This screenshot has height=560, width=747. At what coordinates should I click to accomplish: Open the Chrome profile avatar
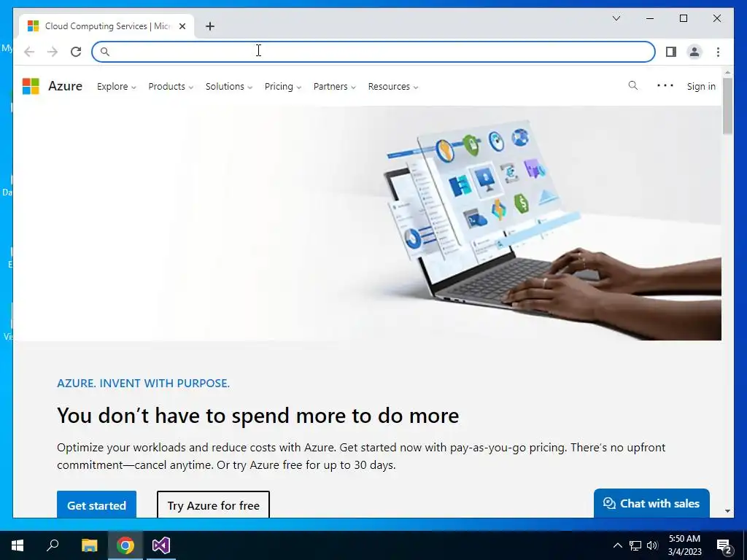pyautogui.click(x=694, y=52)
